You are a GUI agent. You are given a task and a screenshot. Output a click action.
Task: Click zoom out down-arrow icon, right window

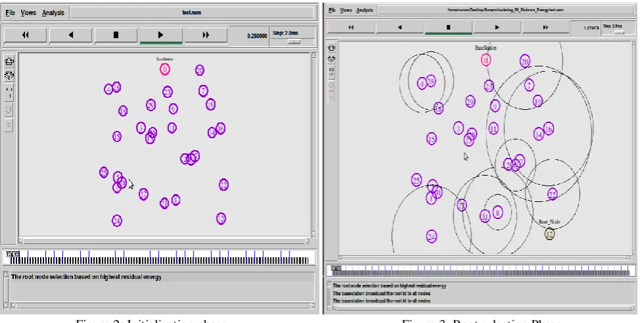(x=332, y=59)
